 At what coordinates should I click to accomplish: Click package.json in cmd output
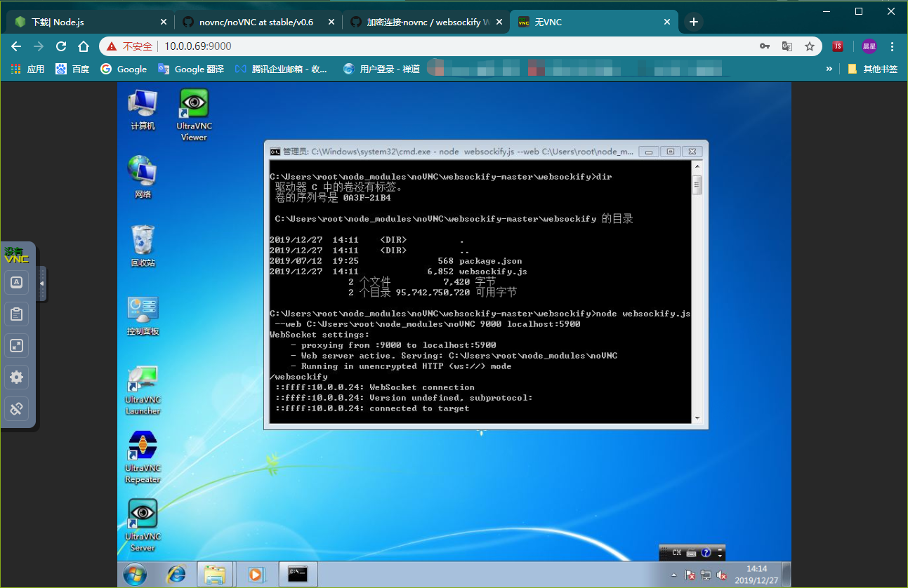pos(490,261)
